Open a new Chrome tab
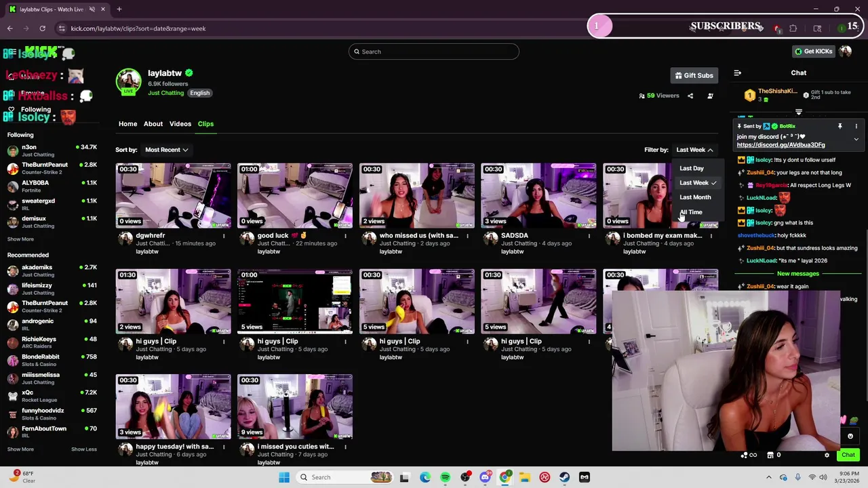The image size is (868, 488). point(119,9)
